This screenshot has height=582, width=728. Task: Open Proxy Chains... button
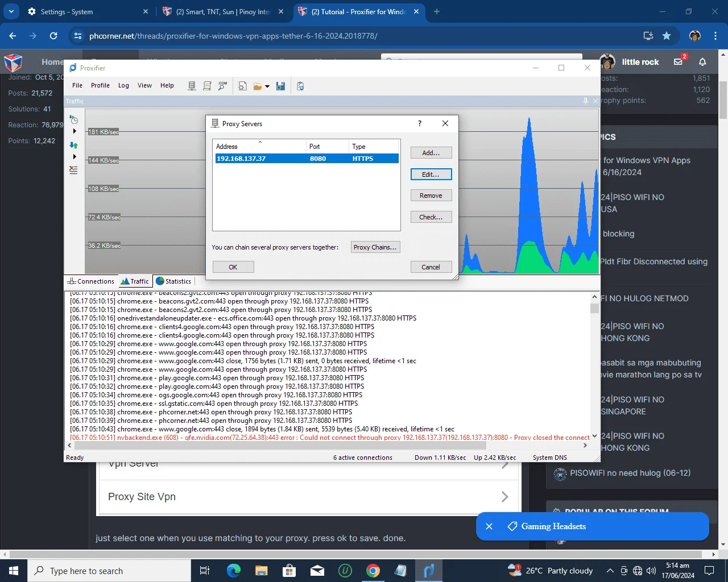click(375, 247)
